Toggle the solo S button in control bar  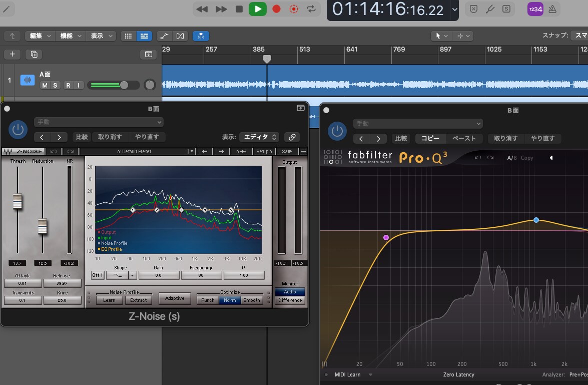click(506, 9)
